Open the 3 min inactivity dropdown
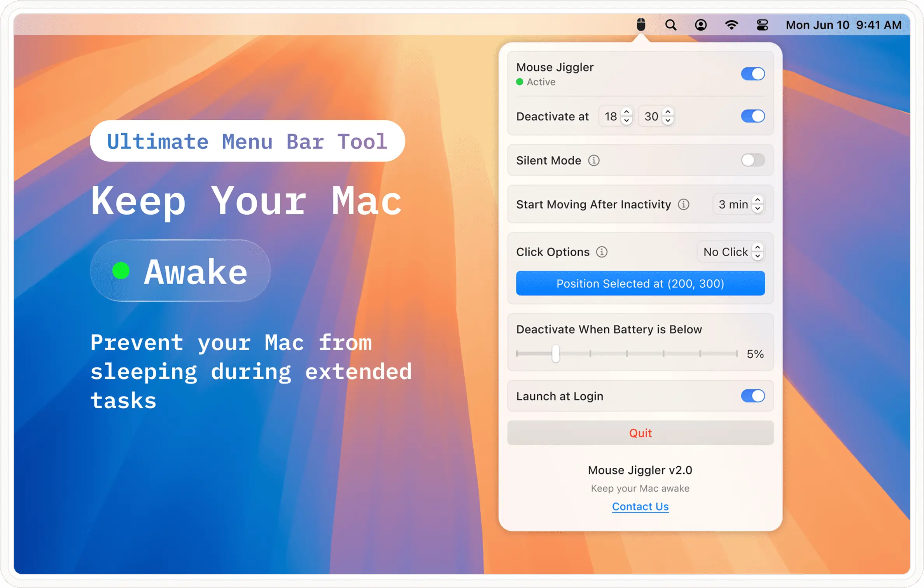The width and height of the screenshot is (924, 588). (x=739, y=204)
